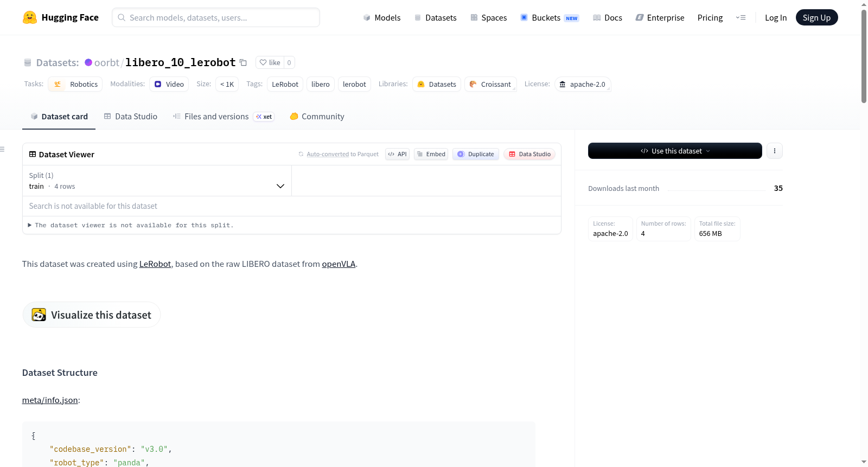The width and height of the screenshot is (868, 467).
Task: Open Files and versions tab
Action: coord(224,116)
